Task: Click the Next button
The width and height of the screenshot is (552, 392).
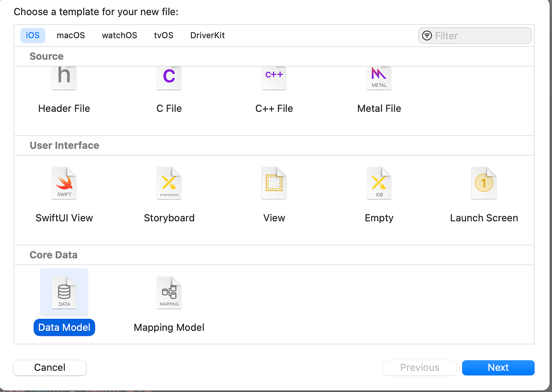Action: point(498,368)
